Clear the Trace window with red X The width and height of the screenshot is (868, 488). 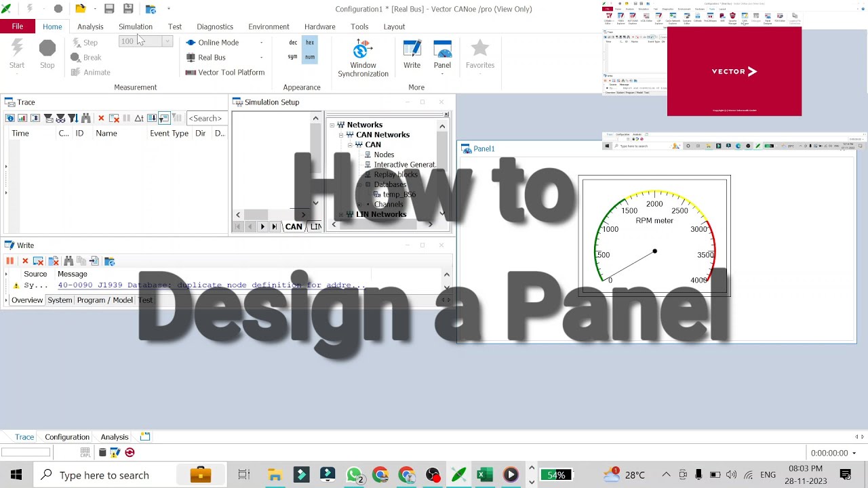click(101, 118)
